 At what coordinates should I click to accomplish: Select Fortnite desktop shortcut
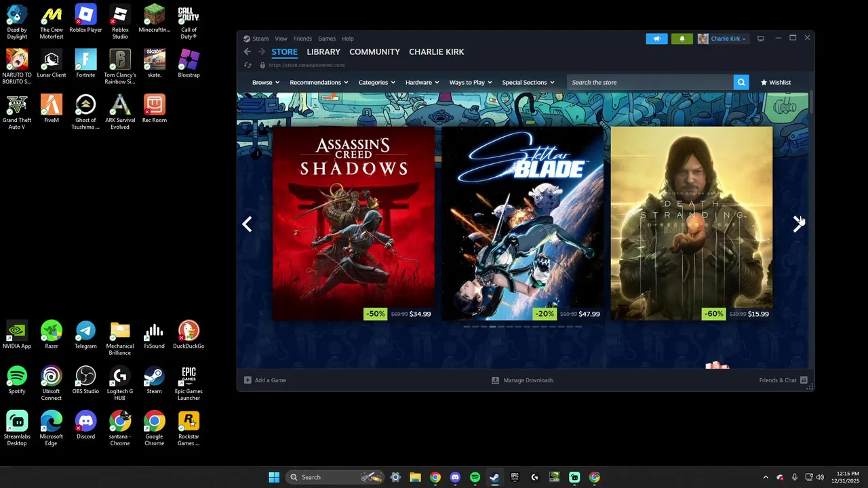coord(85,64)
